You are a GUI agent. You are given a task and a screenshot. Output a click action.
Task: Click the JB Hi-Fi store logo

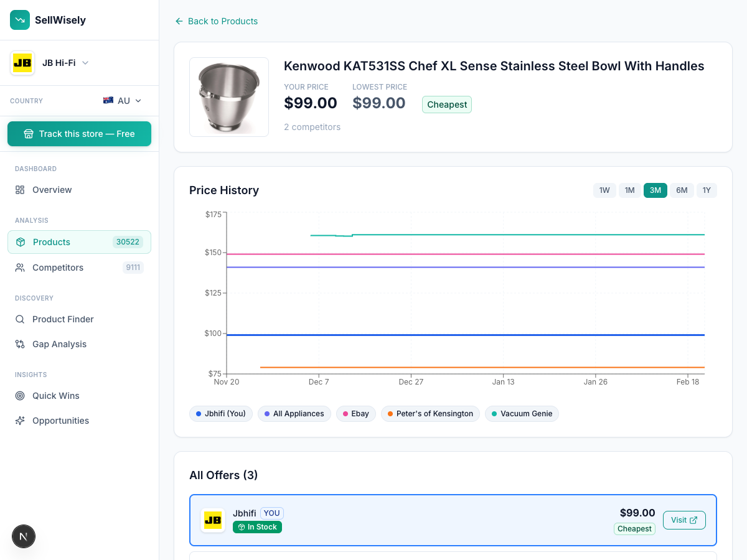coord(22,62)
